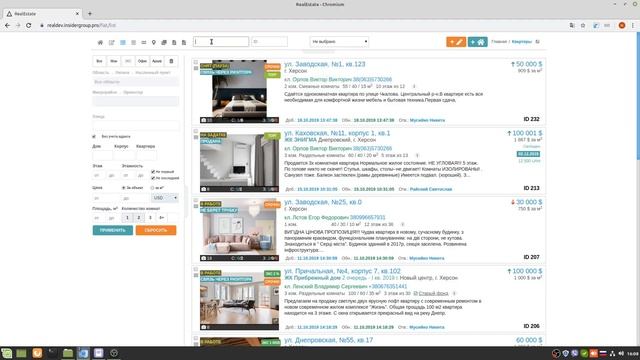The image size is (640, 360).
Task: Click the orange СБРОСИТЬ button
Action: 156,230
